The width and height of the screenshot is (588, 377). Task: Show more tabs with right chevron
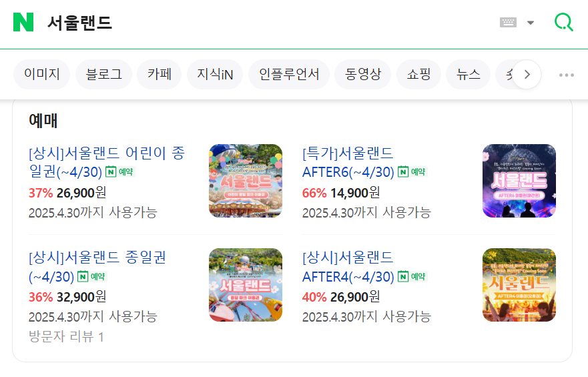pos(527,74)
